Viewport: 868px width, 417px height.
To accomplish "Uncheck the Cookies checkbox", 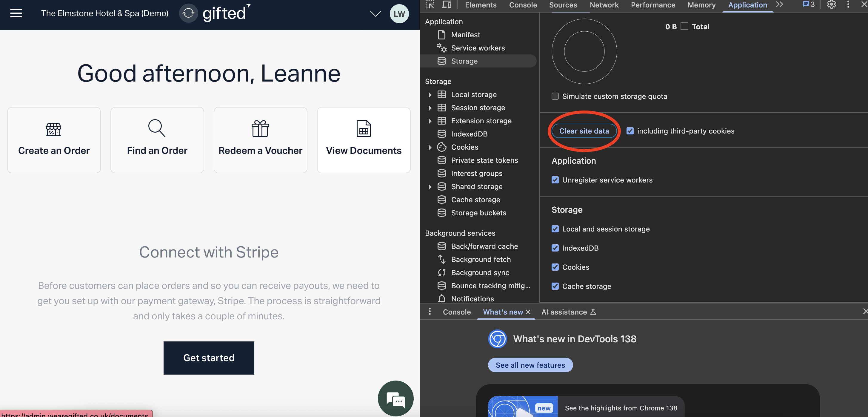I will 555,267.
